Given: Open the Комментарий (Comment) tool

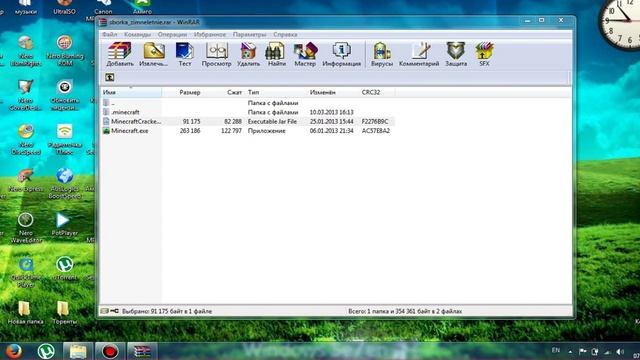Looking at the screenshot, I should (419, 55).
